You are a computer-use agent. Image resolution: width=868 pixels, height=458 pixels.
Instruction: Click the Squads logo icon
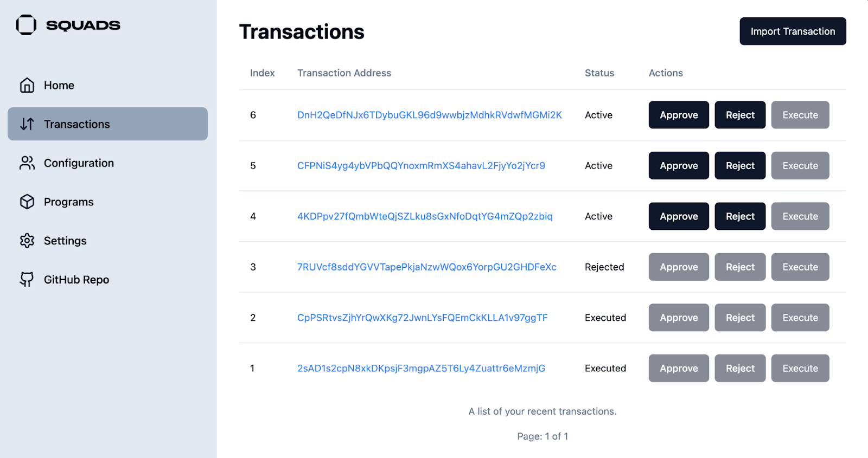point(25,25)
